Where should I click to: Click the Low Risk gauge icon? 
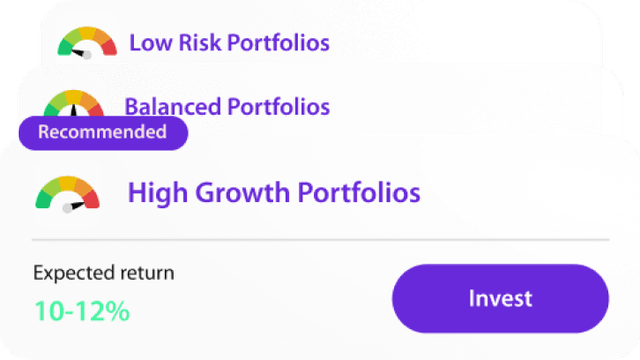tap(87, 43)
